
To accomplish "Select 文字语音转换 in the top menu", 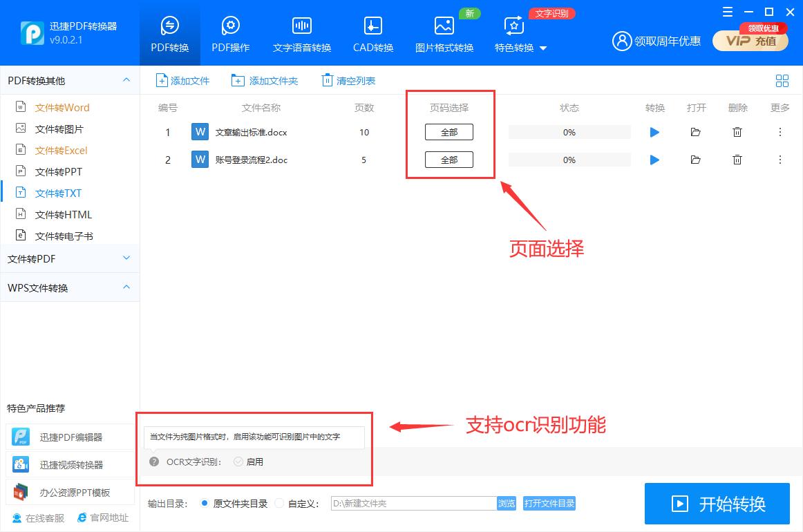I will coord(302,31).
